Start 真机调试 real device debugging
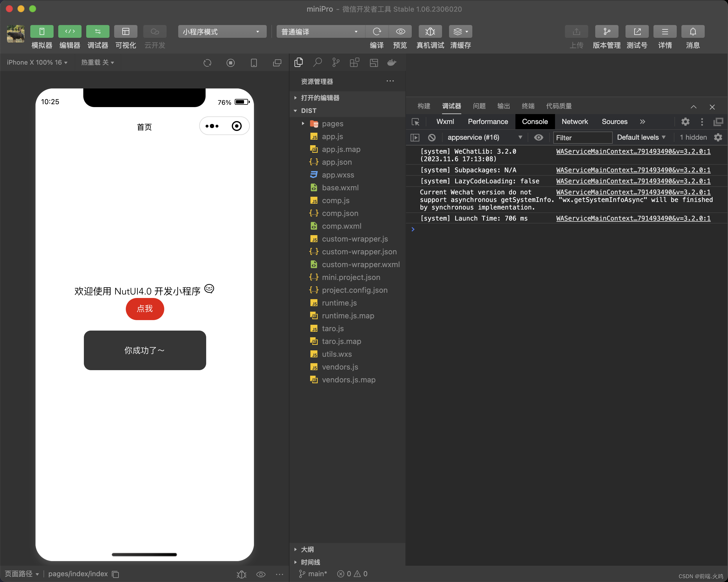This screenshot has width=728, height=582. point(430,32)
